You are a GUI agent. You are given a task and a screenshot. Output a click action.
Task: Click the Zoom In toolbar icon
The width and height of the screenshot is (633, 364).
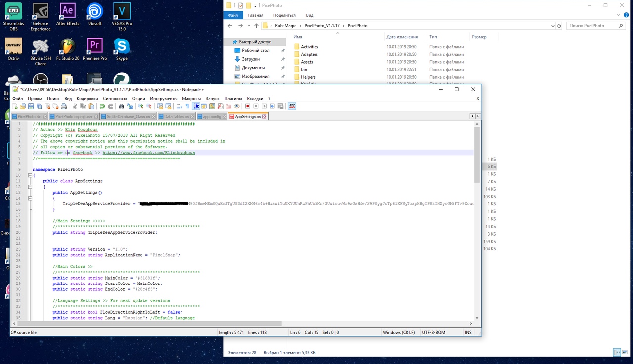click(141, 106)
